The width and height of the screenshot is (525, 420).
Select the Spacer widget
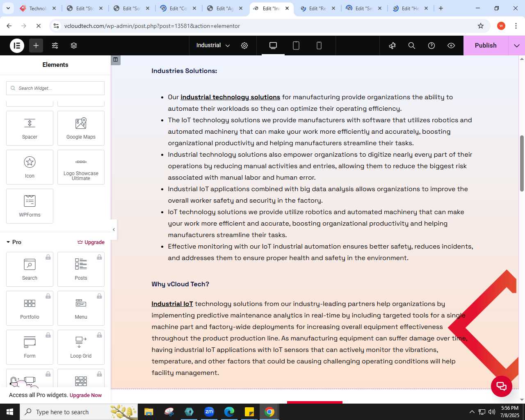point(30,128)
